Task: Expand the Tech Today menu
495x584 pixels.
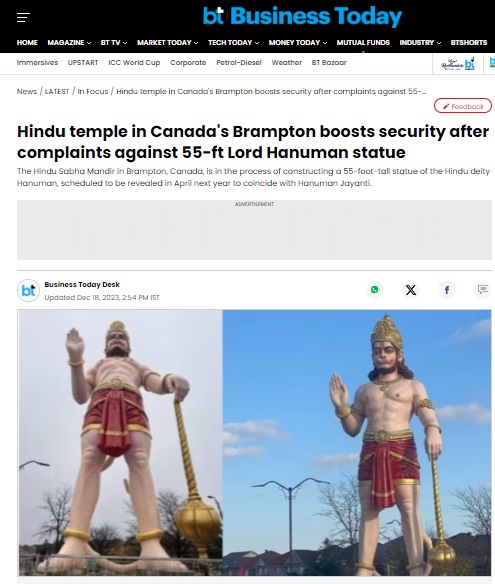Action: [x=234, y=42]
